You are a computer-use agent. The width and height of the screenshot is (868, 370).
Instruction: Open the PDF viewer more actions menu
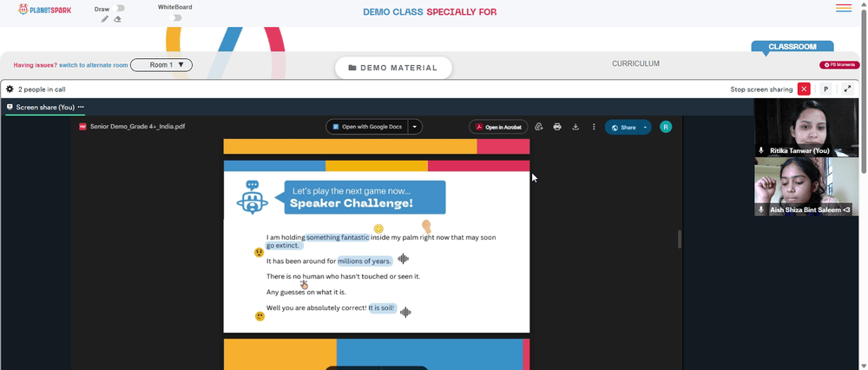(594, 127)
